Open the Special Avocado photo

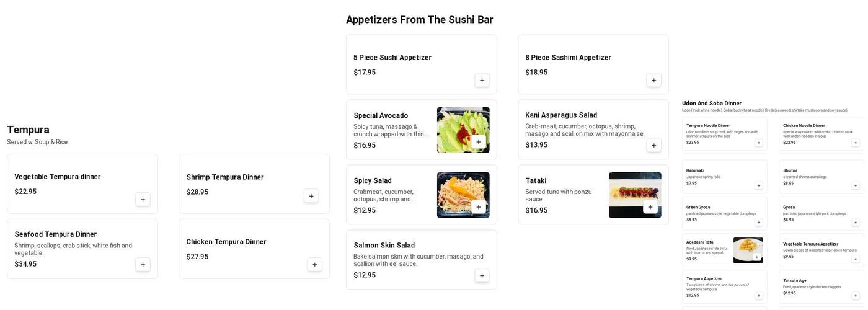(x=463, y=130)
